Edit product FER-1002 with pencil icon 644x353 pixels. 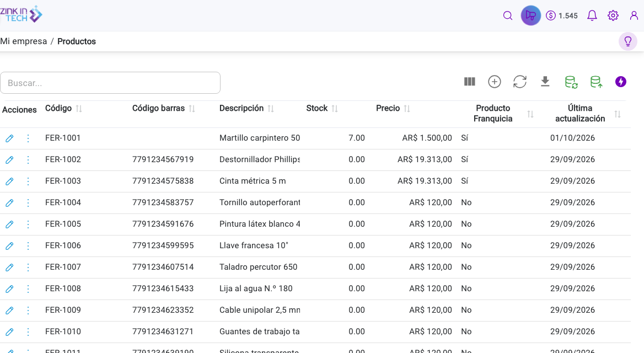pos(9,160)
